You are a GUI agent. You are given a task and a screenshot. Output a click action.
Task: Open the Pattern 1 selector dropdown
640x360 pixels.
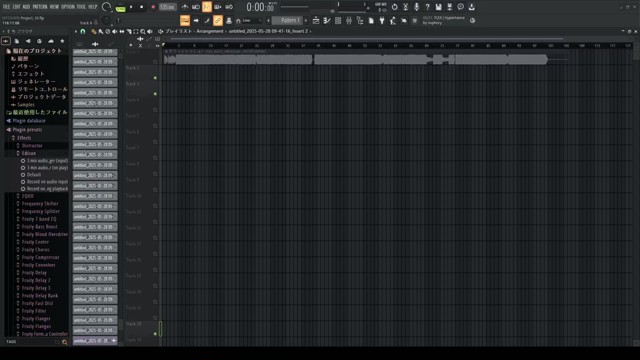(289, 20)
